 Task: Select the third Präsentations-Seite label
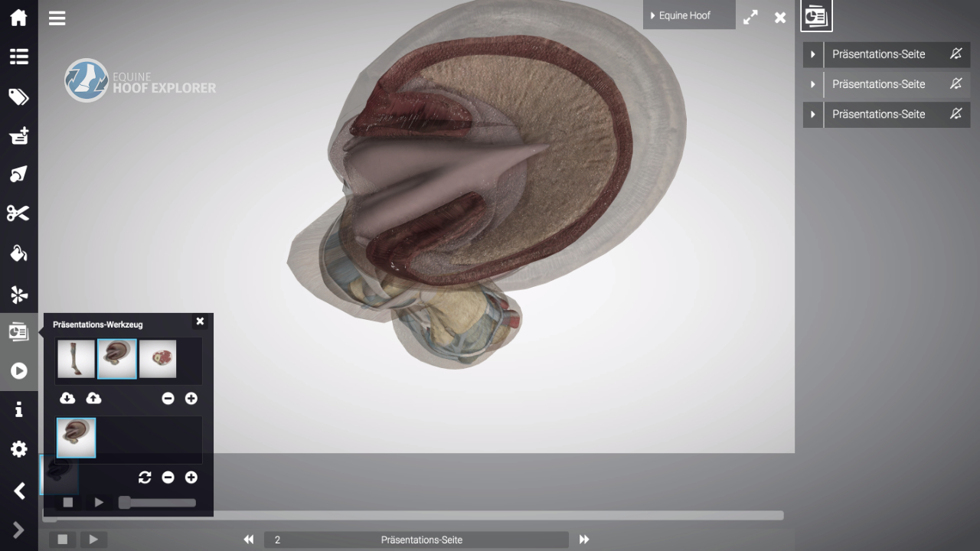click(x=878, y=114)
